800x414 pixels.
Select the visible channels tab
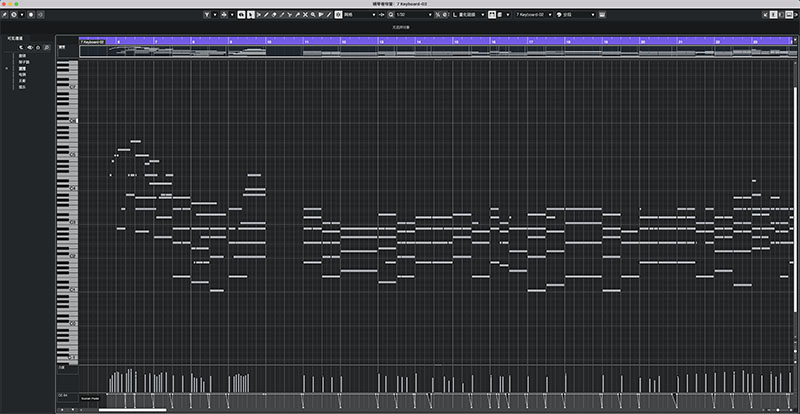tap(15, 38)
